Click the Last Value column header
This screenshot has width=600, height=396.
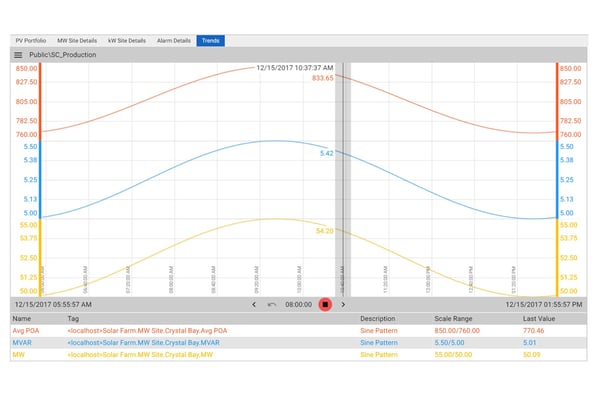pos(539,318)
